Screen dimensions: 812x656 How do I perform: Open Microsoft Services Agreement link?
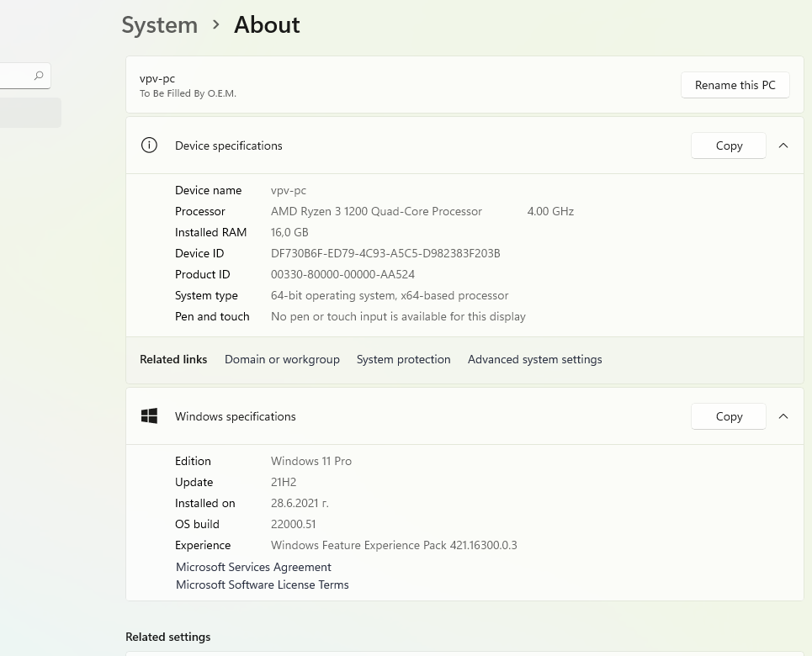(254, 567)
